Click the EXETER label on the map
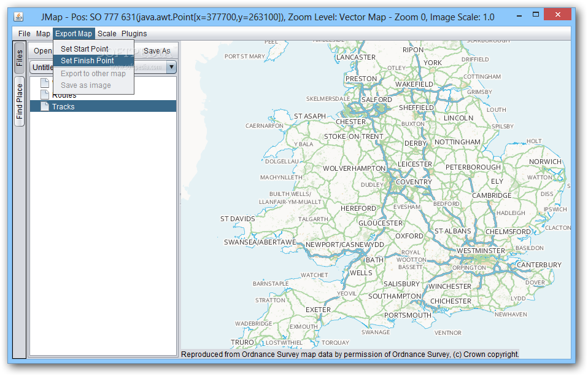The image size is (588, 376). [x=318, y=310]
